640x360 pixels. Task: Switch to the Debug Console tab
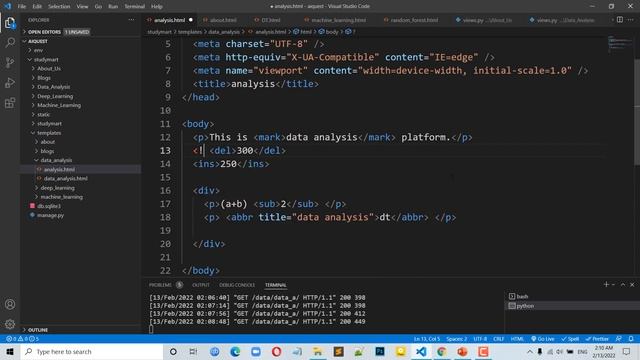point(237,285)
